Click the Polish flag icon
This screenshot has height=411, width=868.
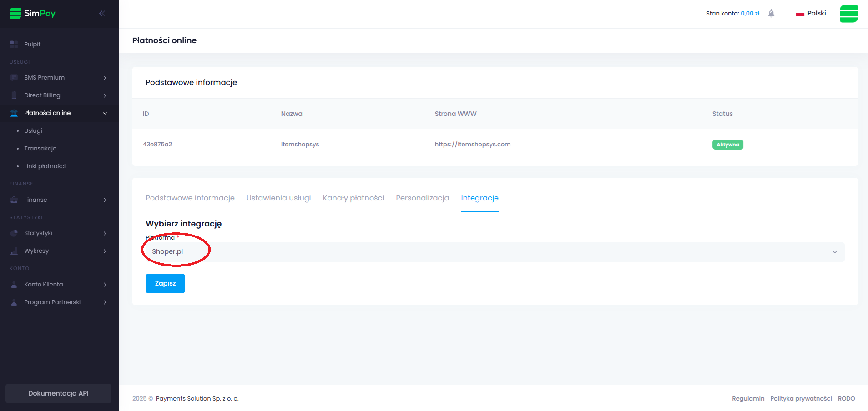coord(800,14)
